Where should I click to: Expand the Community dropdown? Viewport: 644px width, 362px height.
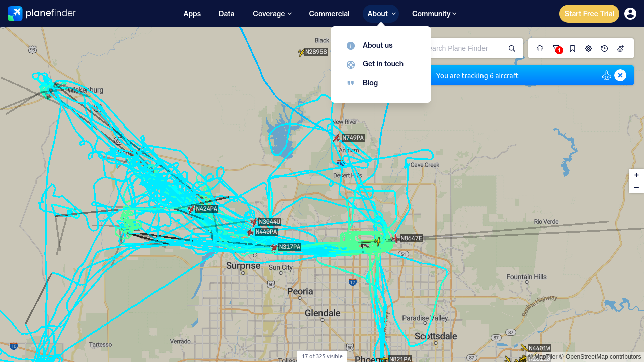tap(434, 14)
